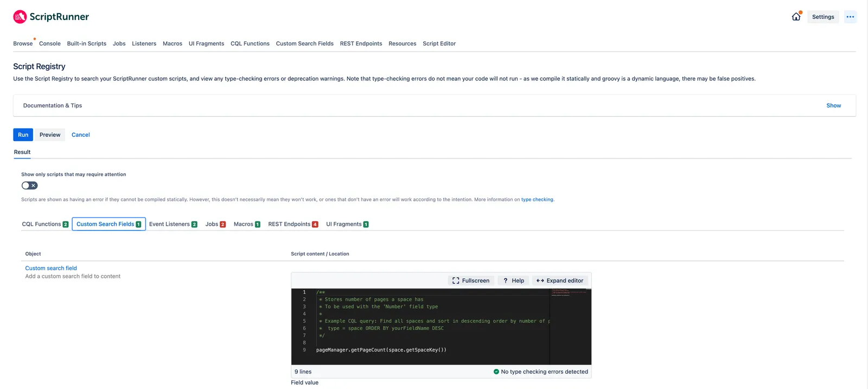The width and height of the screenshot is (868, 389).
Task: Open the Jobs navigation item
Action: tap(119, 43)
